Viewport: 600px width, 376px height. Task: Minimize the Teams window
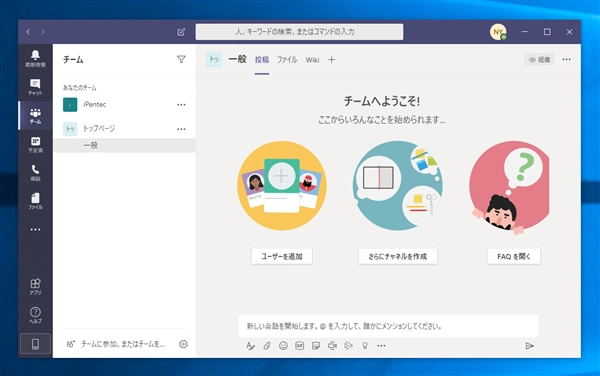click(525, 32)
